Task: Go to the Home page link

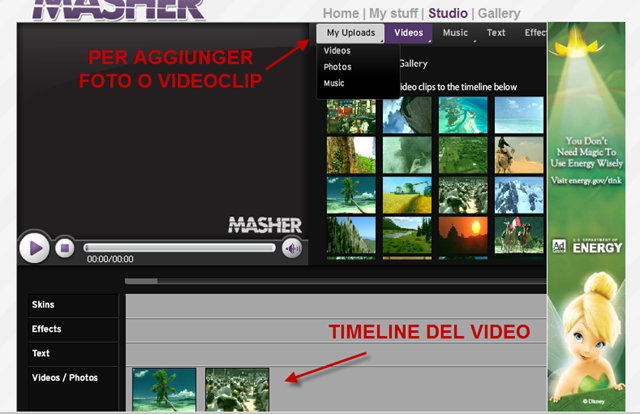Action: pyautogui.click(x=341, y=13)
